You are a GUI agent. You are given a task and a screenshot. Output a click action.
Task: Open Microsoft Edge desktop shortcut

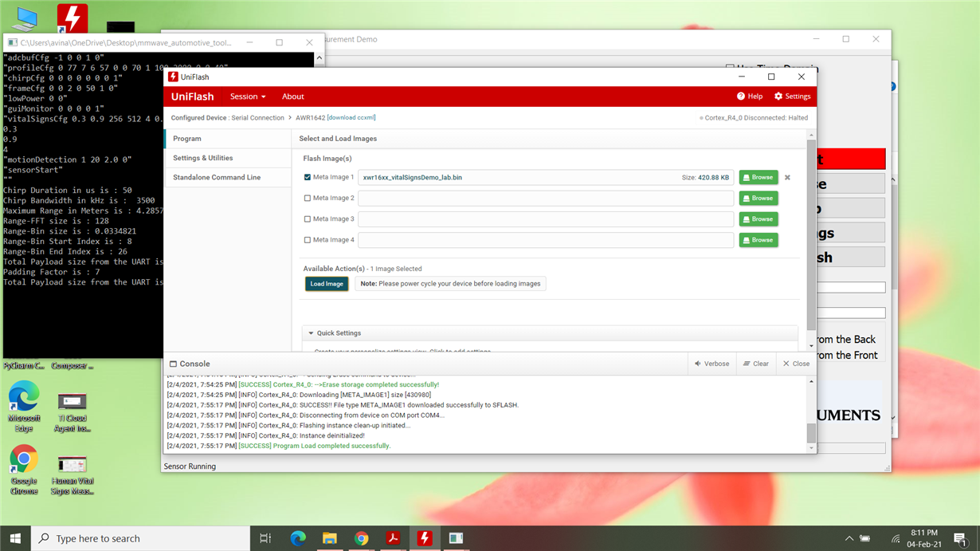[24, 407]
